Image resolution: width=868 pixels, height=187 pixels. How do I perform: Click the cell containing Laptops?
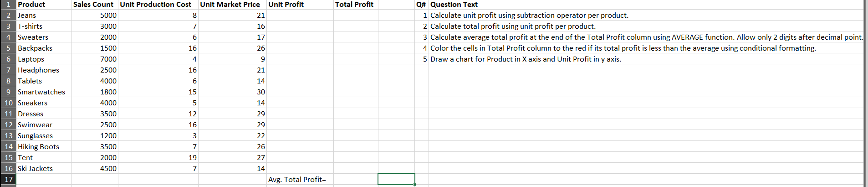click(44, 59)
